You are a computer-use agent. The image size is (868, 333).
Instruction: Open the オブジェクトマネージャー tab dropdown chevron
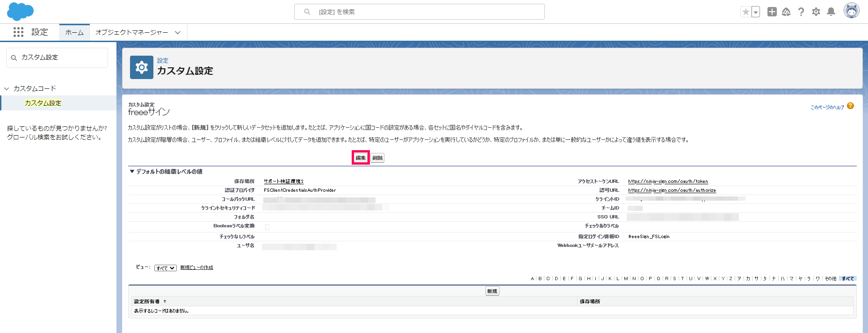pos(178,32)
